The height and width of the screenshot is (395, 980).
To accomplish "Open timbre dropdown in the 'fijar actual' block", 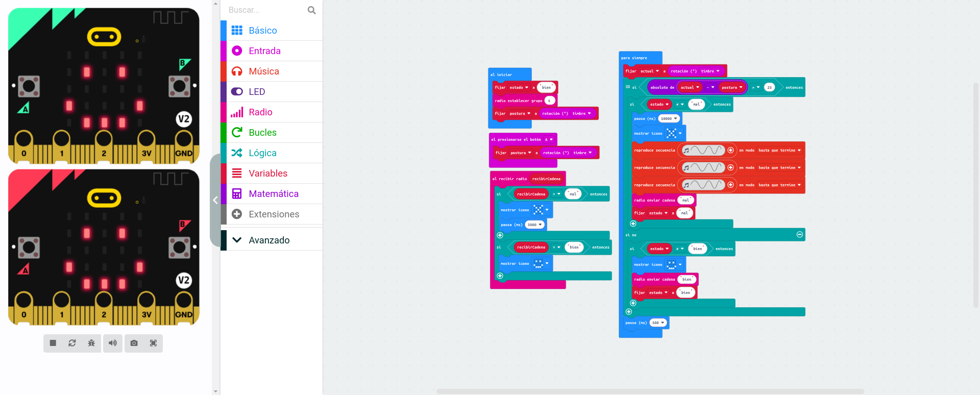I will 710,71.
